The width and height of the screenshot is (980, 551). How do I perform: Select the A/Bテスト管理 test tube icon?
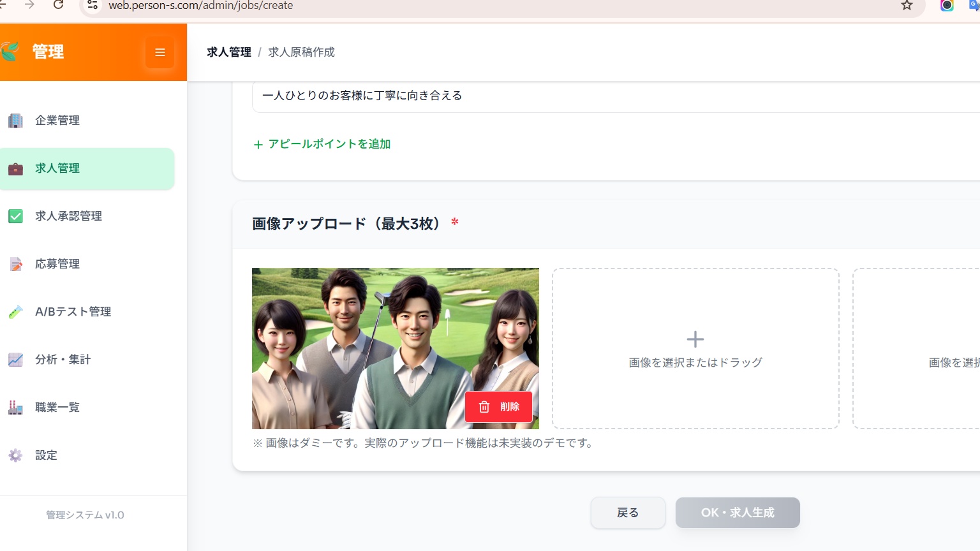(x=15, y=311)
